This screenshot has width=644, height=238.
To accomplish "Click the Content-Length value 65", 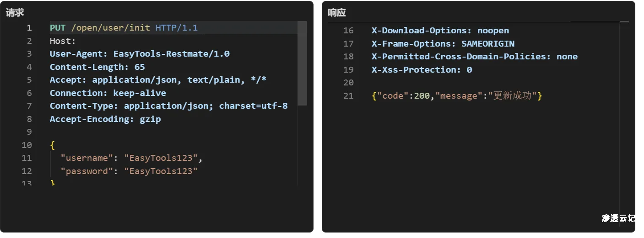I will [x=140, y=67].
